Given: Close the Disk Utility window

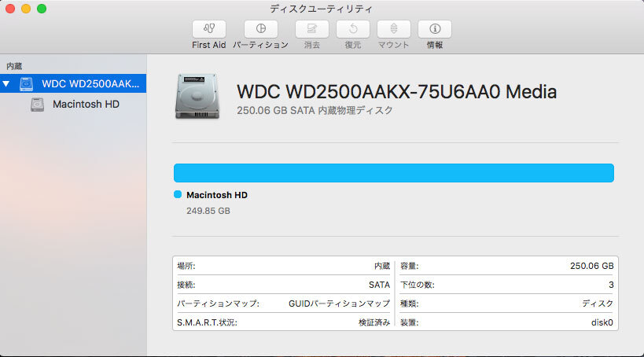Looking at the screenshot, I should click(10, 9).
